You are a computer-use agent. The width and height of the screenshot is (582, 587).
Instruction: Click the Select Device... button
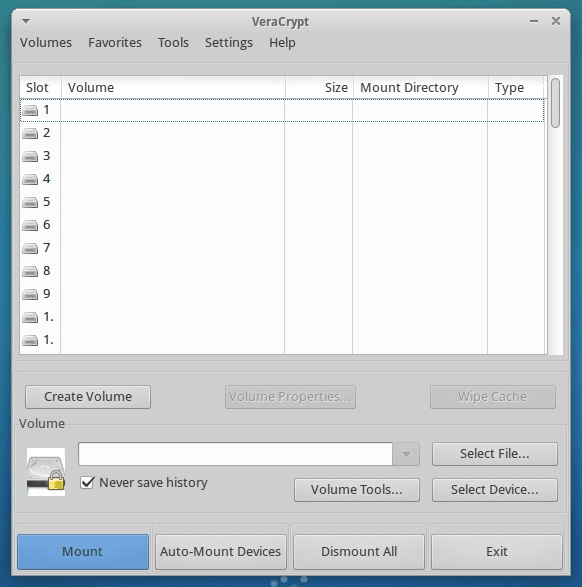point(495,490)
